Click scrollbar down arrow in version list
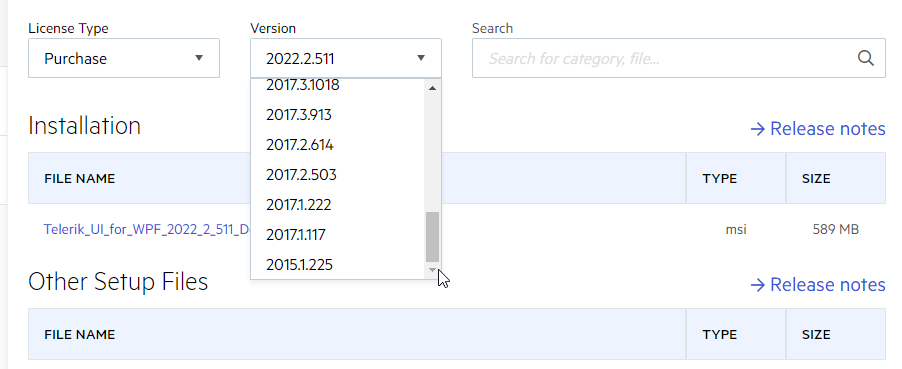 tap(433, 269)
